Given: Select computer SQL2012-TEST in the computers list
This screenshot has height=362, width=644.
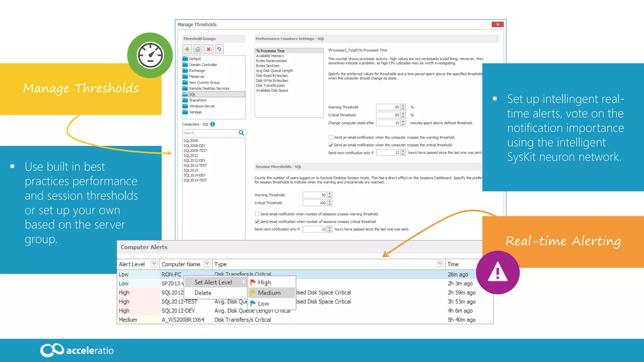Looking at the screenshot, I should (x=195, y=166).
